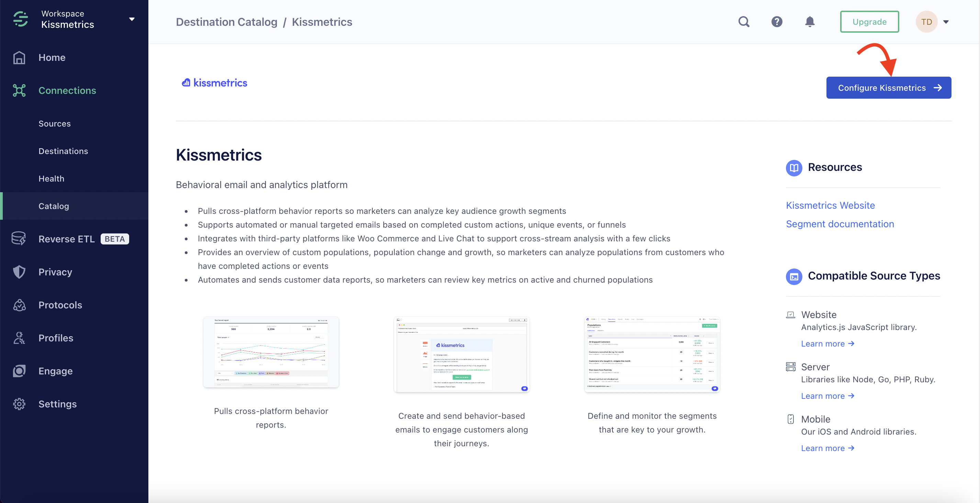Screen dimensions: 980x503
Task: Select Destinations in the sidebar
Action: [x=63, y=151]
